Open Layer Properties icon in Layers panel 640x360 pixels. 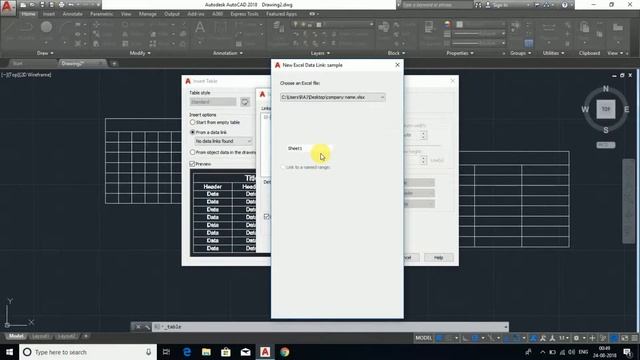(279, 27)
